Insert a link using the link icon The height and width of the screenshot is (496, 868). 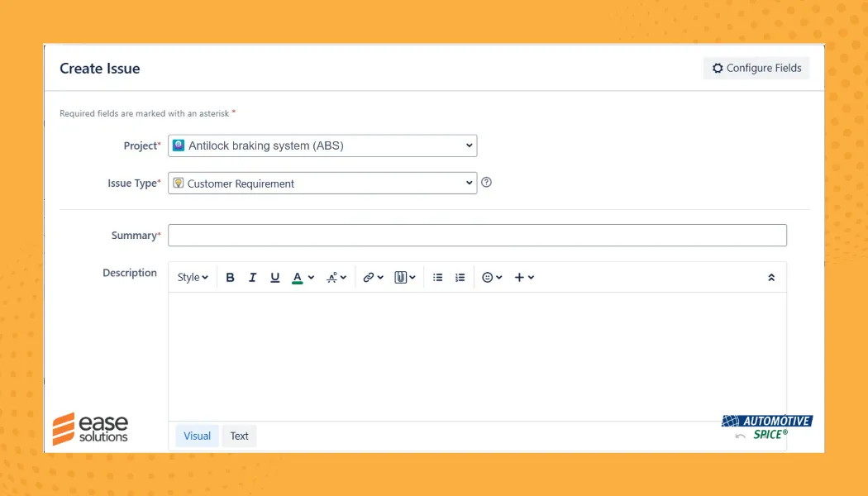point(368,277)
